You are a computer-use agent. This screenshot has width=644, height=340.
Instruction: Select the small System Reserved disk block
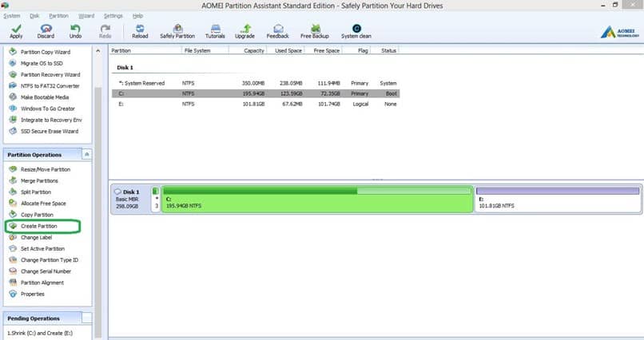tap(156, 199)
